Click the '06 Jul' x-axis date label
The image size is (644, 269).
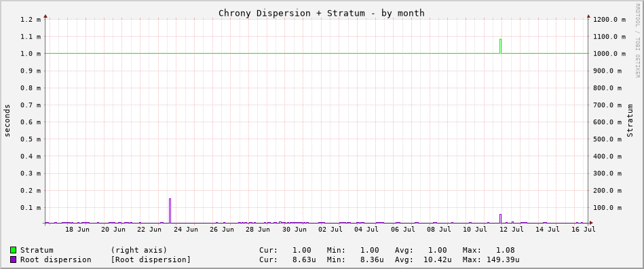403,230
